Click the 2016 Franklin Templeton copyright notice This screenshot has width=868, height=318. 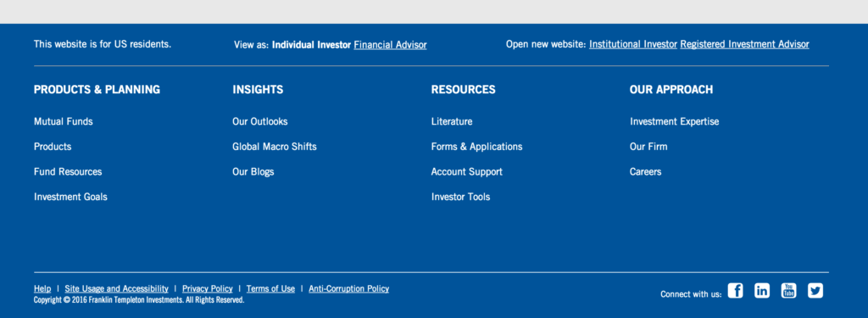click(139, 299)
